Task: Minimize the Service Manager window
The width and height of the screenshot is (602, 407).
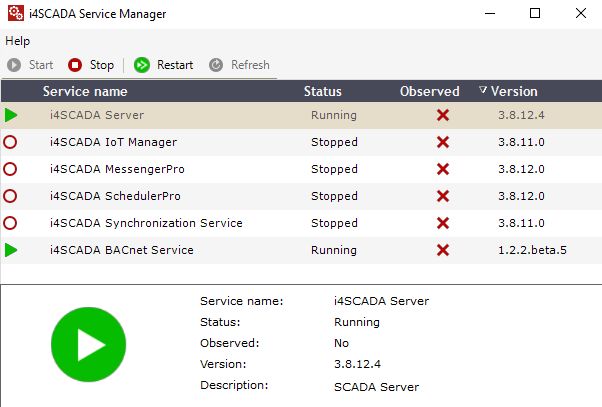Action: 490,13
